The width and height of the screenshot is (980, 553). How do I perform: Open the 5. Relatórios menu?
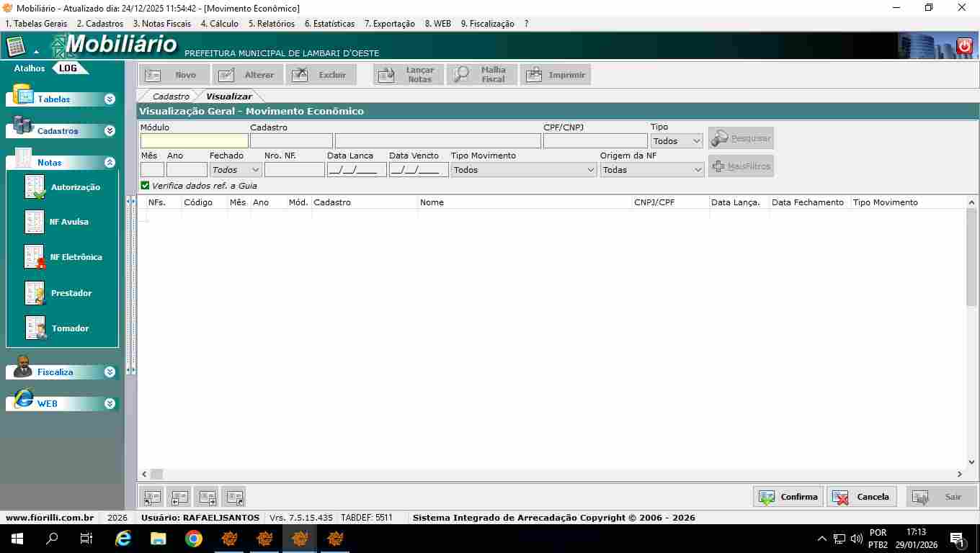point(271,24)
